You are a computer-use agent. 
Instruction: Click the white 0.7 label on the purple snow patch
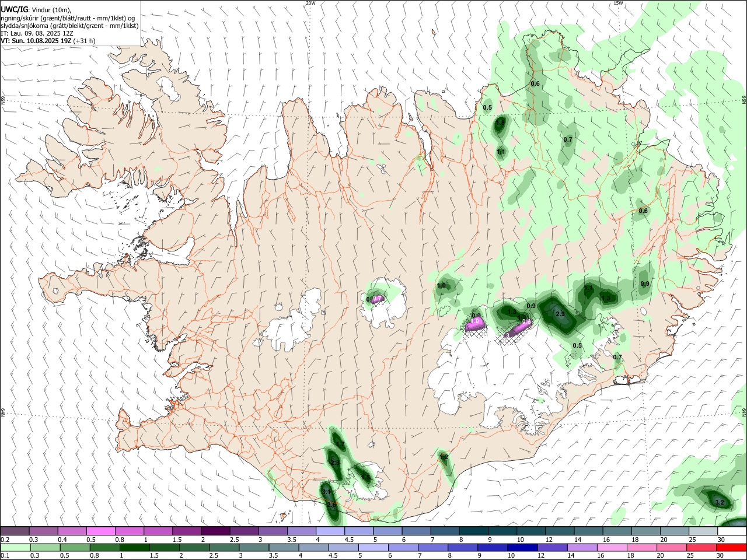378,299
